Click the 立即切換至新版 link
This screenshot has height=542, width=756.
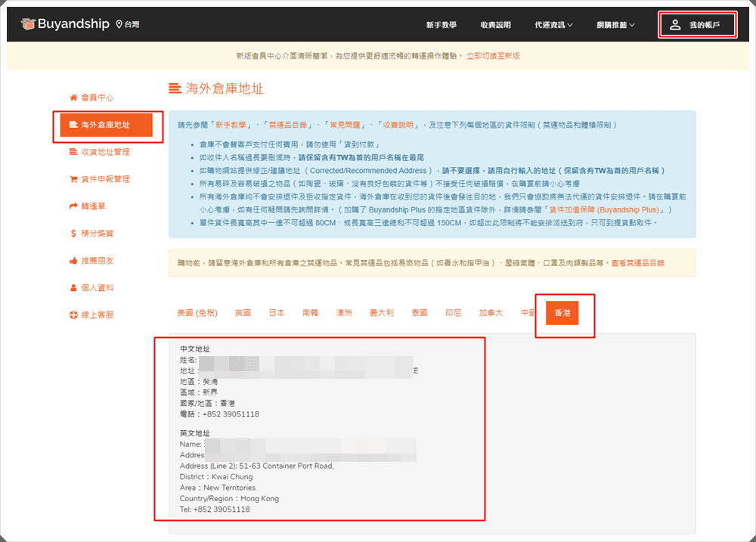[493, 56]
